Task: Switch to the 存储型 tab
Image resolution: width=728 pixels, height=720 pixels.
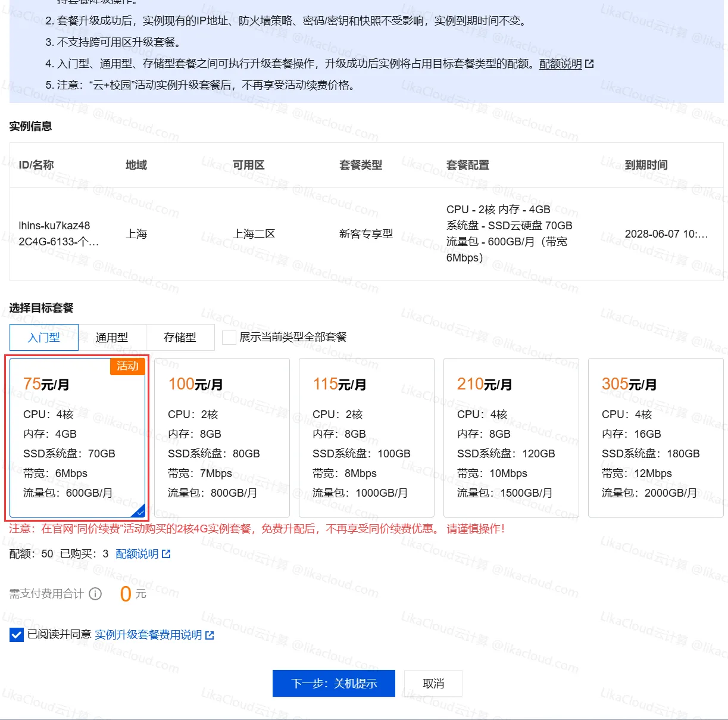Action: (x=180, y=338)
